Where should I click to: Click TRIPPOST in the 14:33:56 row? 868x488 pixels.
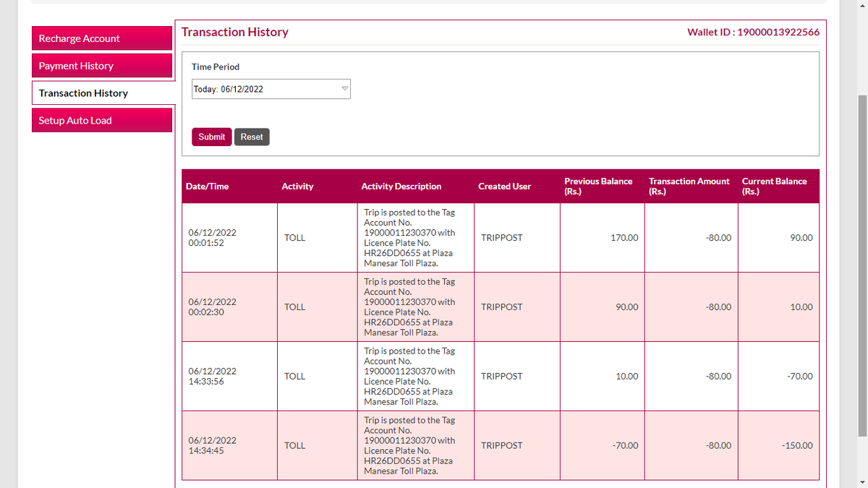(501, 377)
